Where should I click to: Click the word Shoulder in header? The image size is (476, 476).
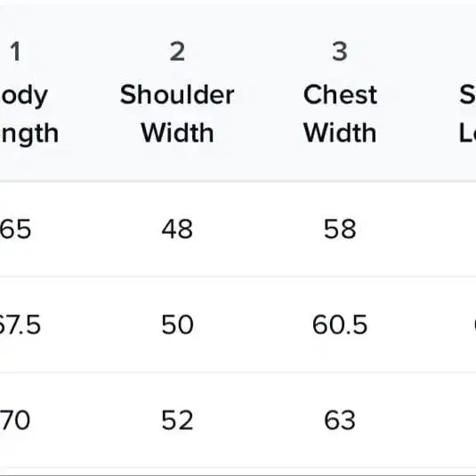[x=177, y=94]
